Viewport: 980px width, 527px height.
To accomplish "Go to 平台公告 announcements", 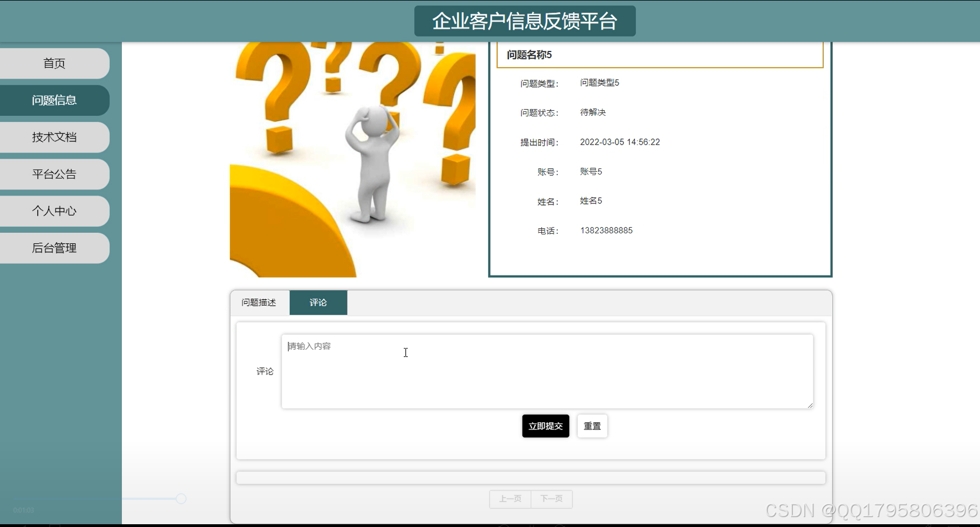I will click(x=54, y=174).
